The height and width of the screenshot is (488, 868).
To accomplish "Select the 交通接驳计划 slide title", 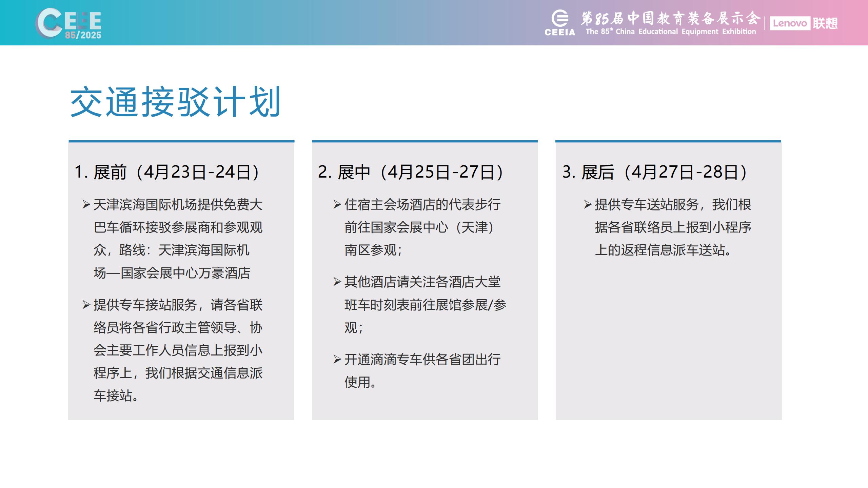I will [175, 102].
